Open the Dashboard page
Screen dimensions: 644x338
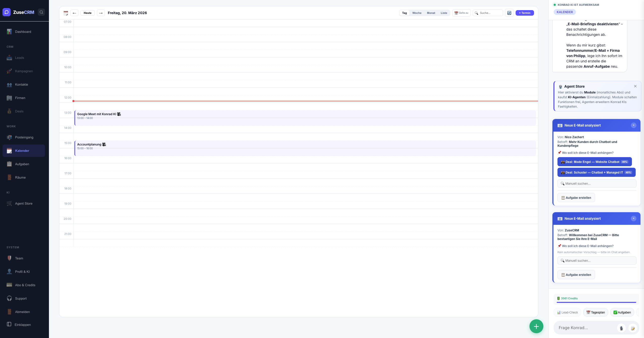pyautogui.click(x=24, y=32)
